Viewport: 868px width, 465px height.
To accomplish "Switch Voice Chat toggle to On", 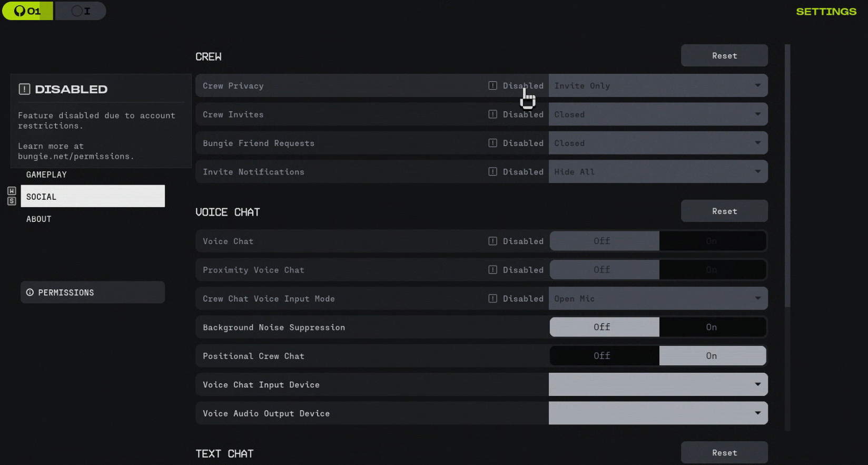I will (712, 241).
